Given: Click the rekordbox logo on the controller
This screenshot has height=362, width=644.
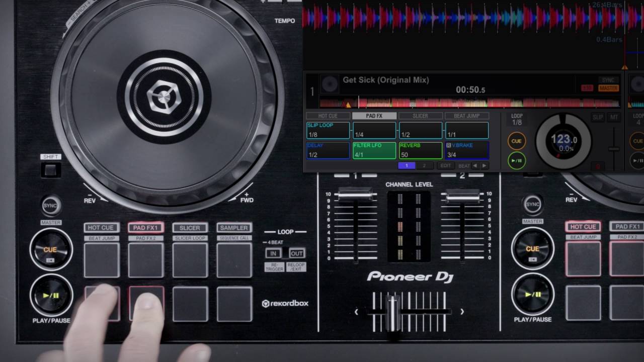Looking at the screenshot, I should tap(284, 304).
